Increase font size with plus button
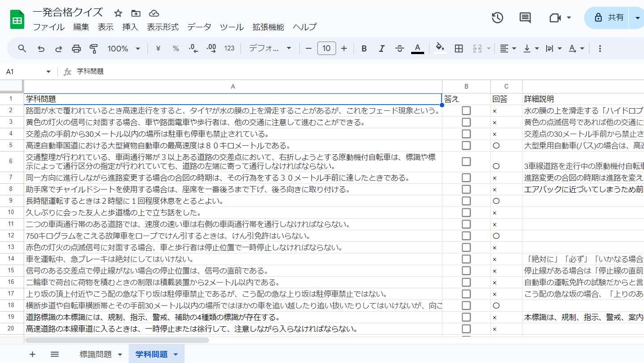The image size is (644, 363). [x=344, y=48]
